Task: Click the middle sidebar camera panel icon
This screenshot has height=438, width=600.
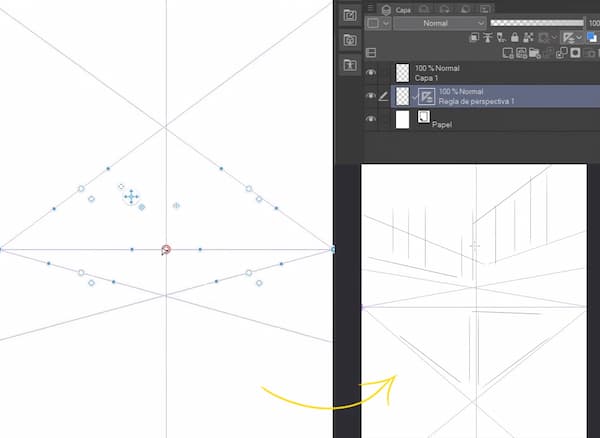Action: pyautogui.click(x=349, y=40)
